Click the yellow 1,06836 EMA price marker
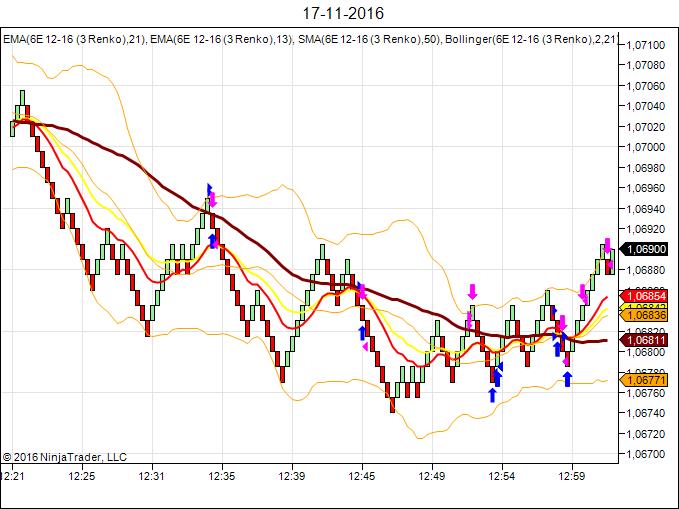Screen dimensions: 679x509 tap(644, 315)
